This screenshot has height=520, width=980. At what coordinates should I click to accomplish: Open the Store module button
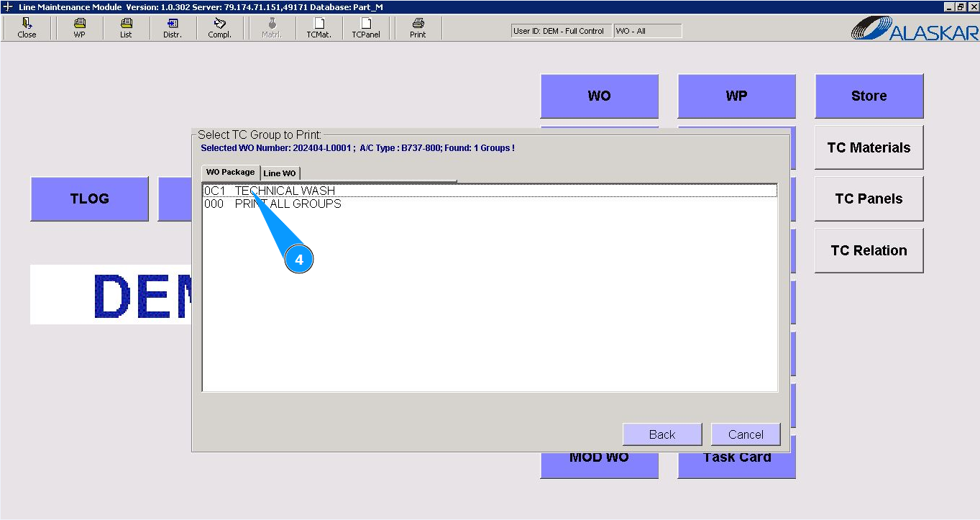click(x=869, y=96)
